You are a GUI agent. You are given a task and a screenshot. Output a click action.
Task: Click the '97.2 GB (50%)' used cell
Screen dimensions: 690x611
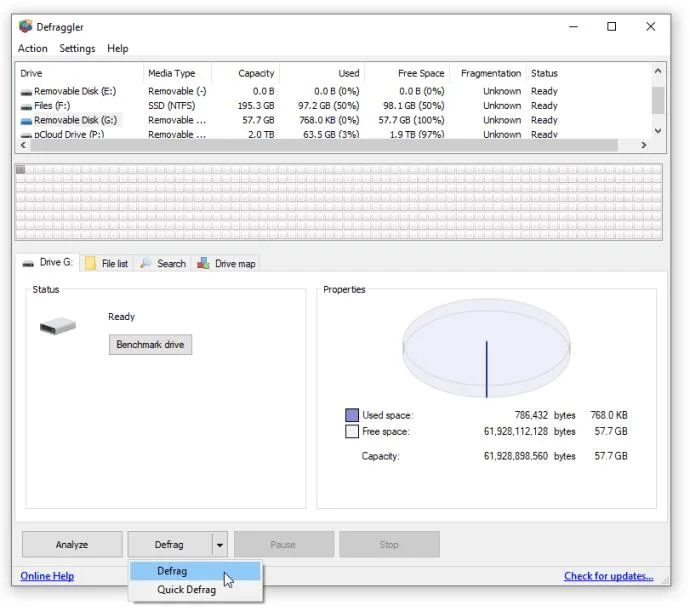[x=329, y=106]
